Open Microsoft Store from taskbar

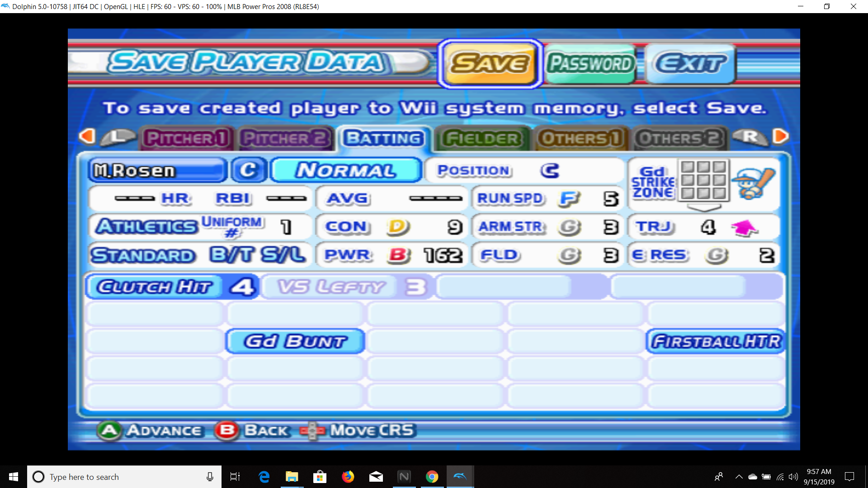pos(320,477)
